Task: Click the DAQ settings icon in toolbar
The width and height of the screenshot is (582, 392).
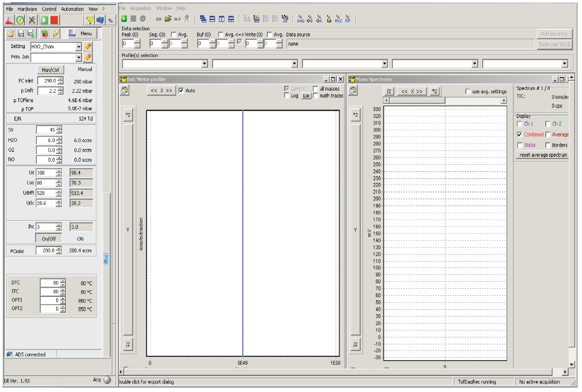Action: point(301,19)
